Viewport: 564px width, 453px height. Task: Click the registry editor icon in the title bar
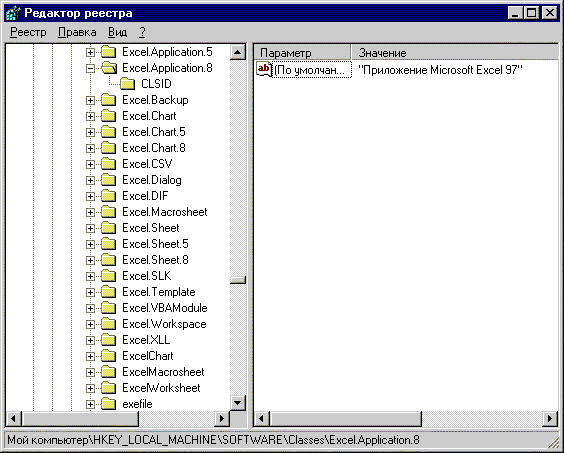pyautogui.click(x=13, y=13)
